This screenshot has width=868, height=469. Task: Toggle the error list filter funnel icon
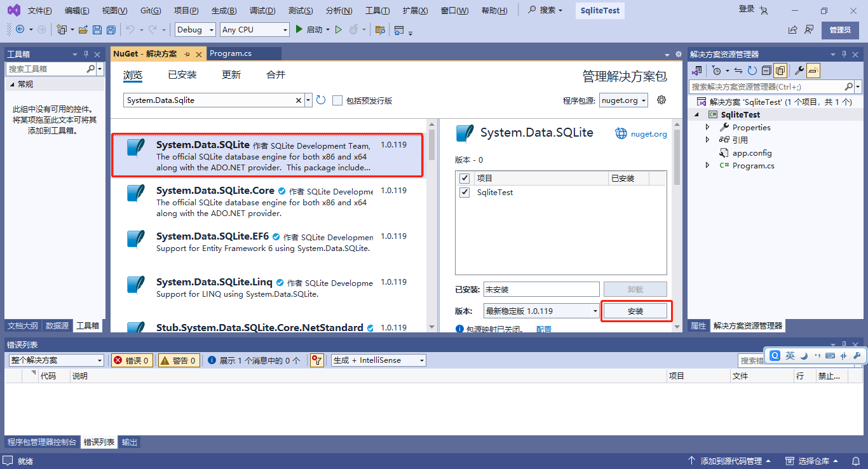[317, 360]
